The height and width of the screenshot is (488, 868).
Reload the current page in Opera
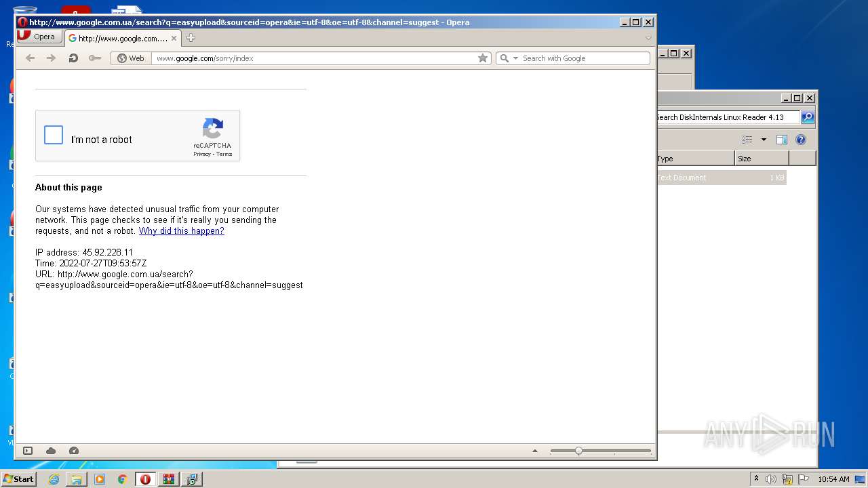click(x=73, y=58)
